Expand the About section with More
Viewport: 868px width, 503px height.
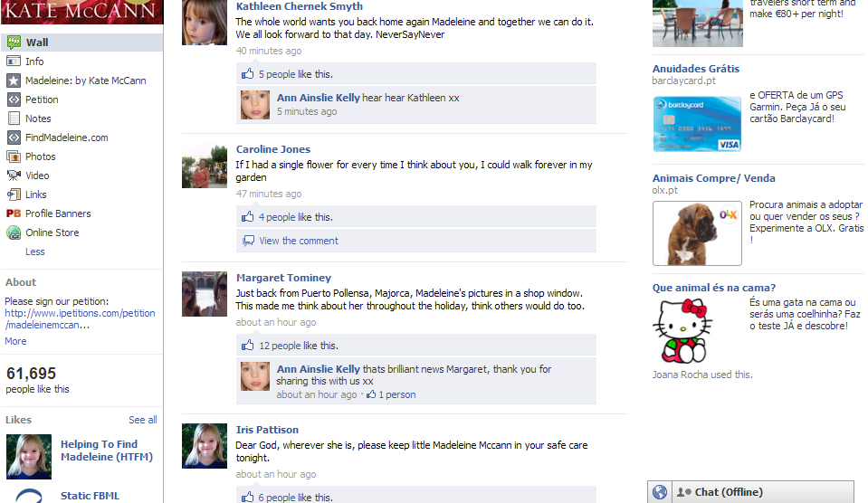coord(15,341)
